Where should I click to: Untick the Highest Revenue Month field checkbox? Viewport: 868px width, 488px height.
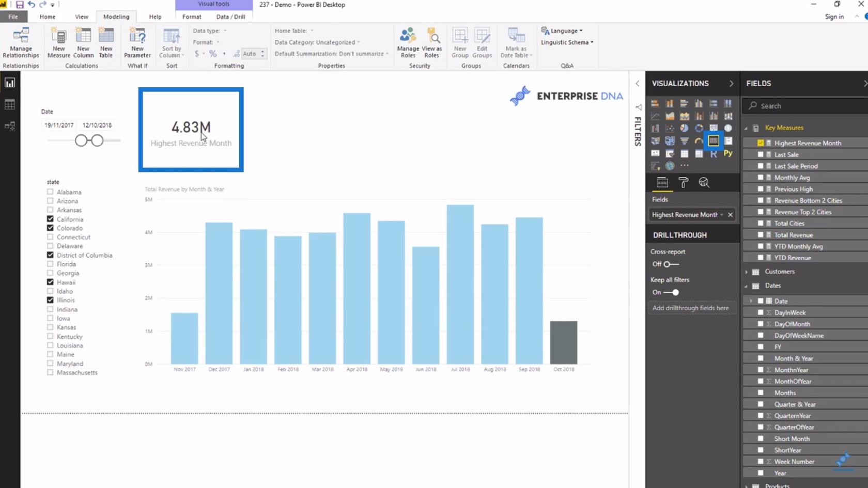coord(761,143)
